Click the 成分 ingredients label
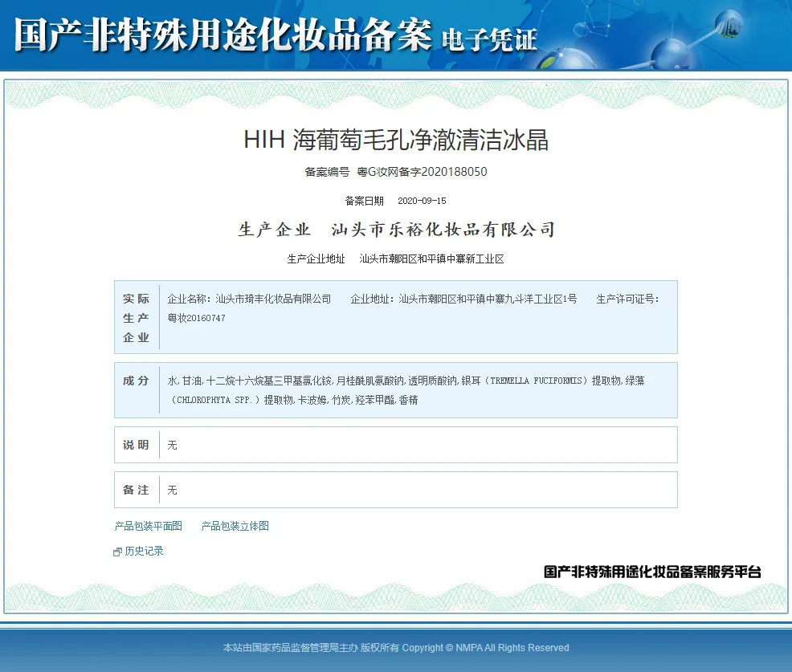 137,381
